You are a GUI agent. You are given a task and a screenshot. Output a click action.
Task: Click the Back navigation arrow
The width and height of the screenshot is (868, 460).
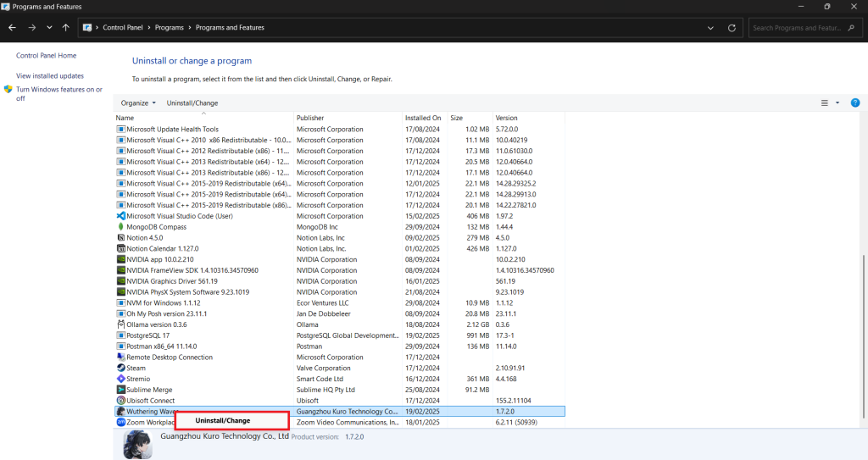click(x=12, y=28)
